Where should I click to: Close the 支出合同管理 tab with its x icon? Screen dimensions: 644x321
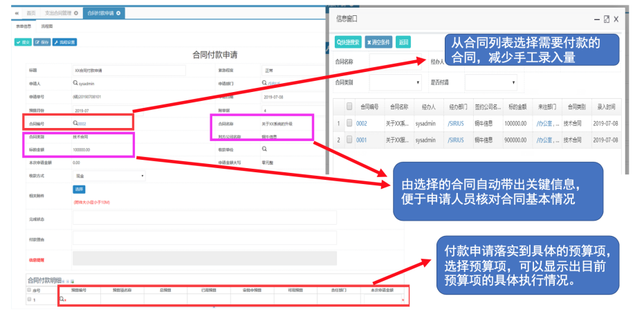click(x=75, y=13)
